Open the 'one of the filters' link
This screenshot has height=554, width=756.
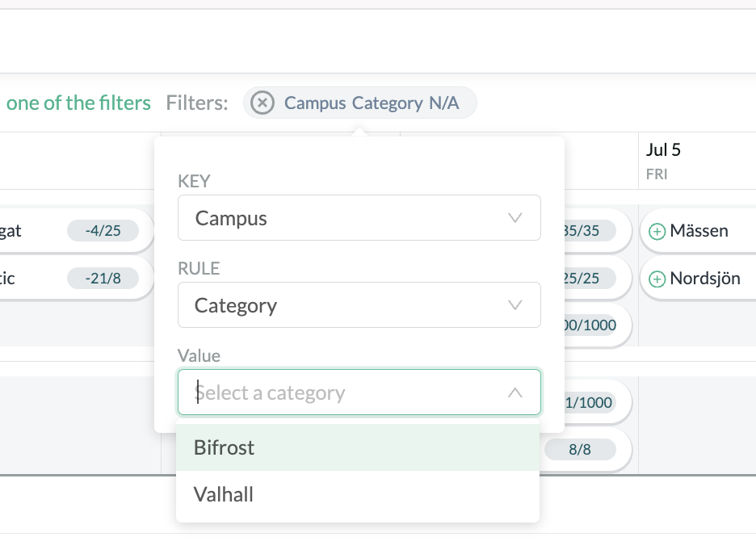[78, 103]
